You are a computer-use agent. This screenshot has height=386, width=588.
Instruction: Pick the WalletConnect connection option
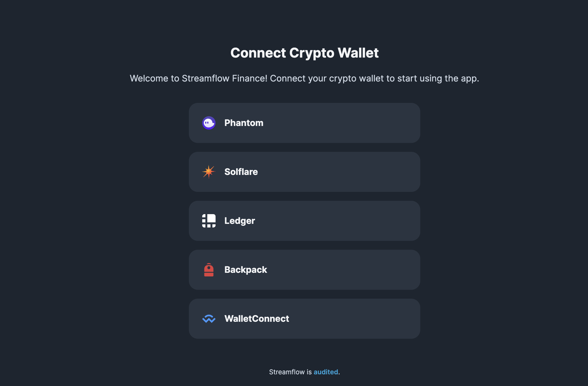click(305, 319)
